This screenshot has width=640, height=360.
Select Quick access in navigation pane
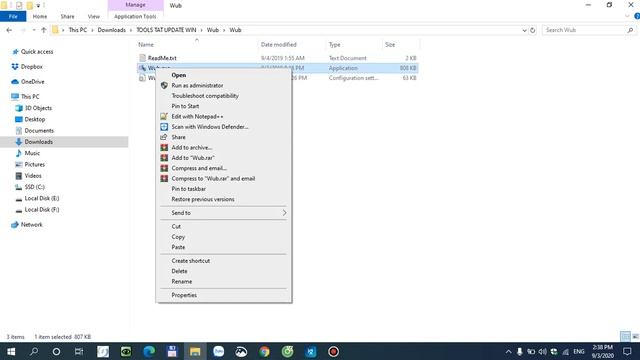[x=37, y=52]
